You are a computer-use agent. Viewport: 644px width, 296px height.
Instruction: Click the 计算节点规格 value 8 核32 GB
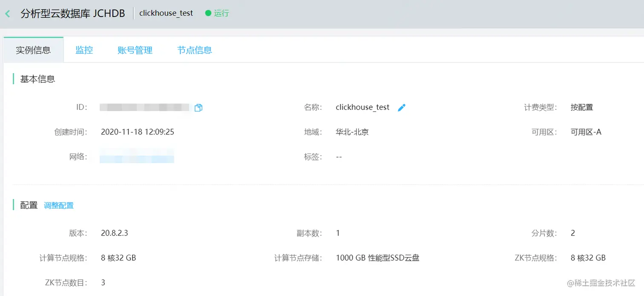[118, 258]
